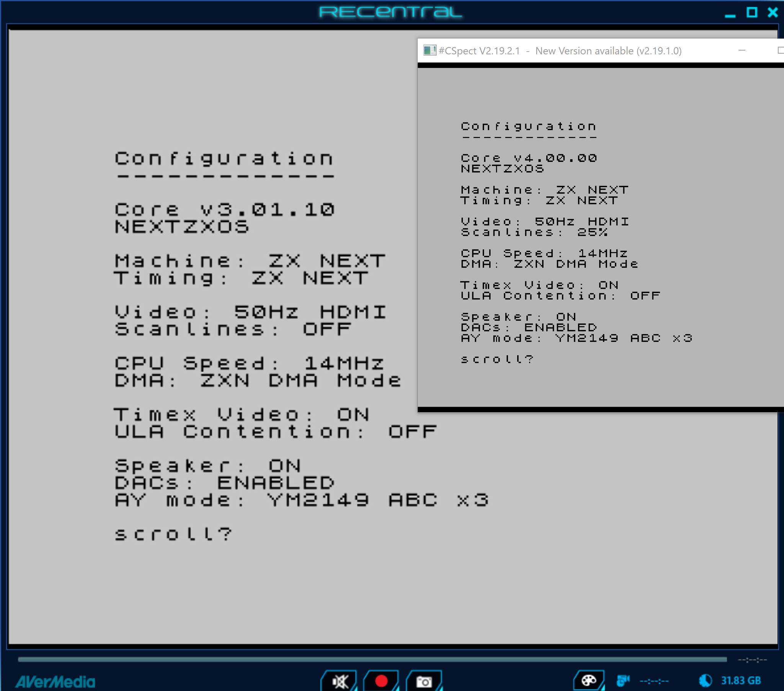
Task: Click the AVerMedia logo
Action: pyautogui.click(x=55, y=681)
